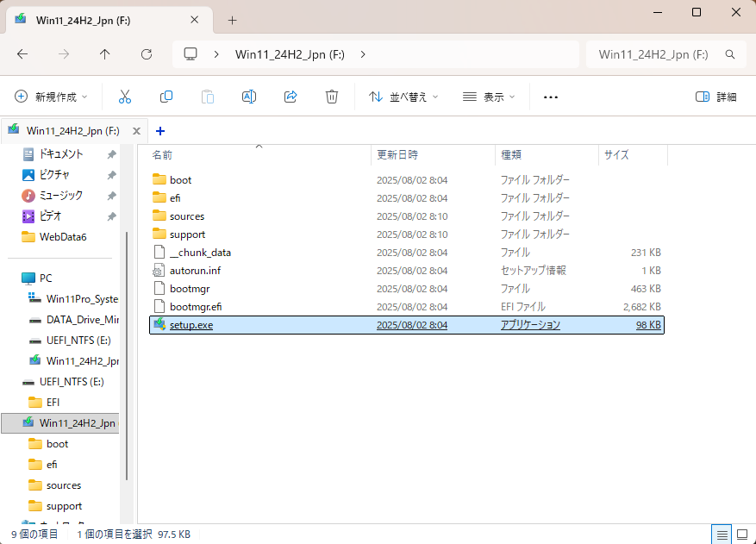756x544 pixels.
Task: Click the 2,682 KB size cell
Action: coord(641,307)
